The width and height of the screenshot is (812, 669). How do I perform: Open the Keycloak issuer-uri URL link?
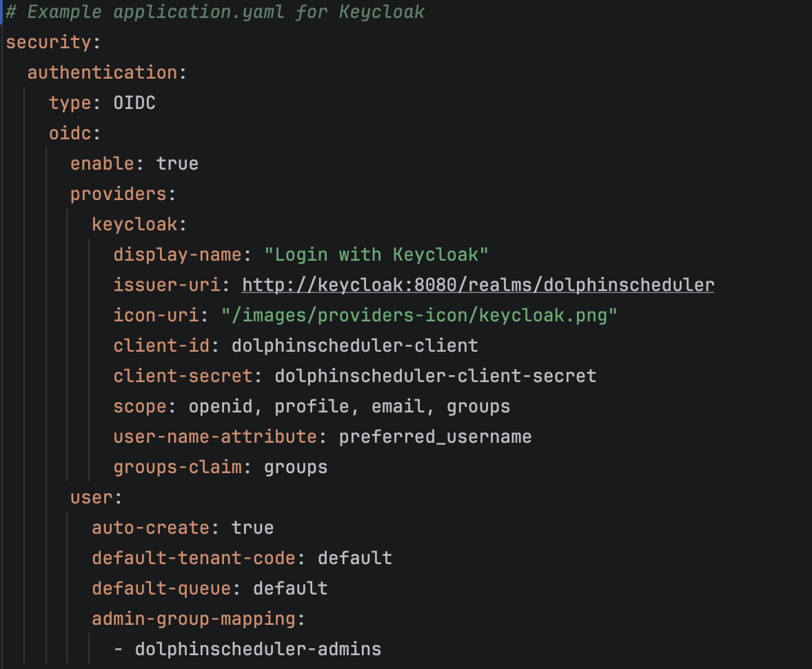[478, 285]
